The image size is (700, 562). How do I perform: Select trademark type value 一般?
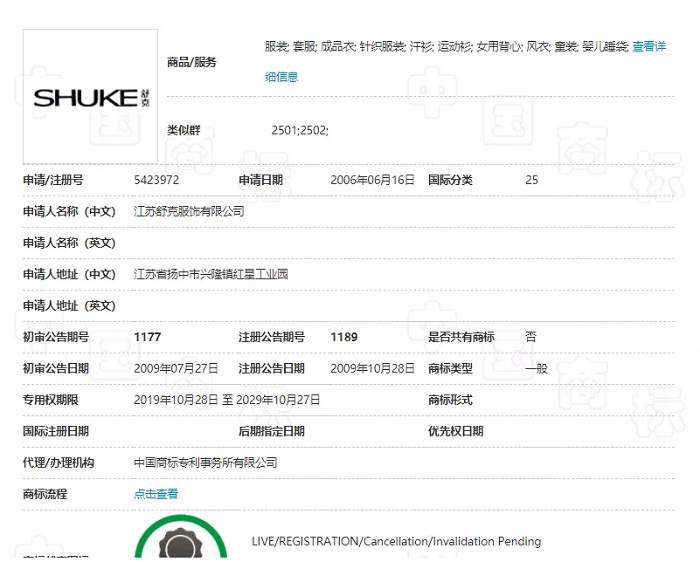(537, 368)
